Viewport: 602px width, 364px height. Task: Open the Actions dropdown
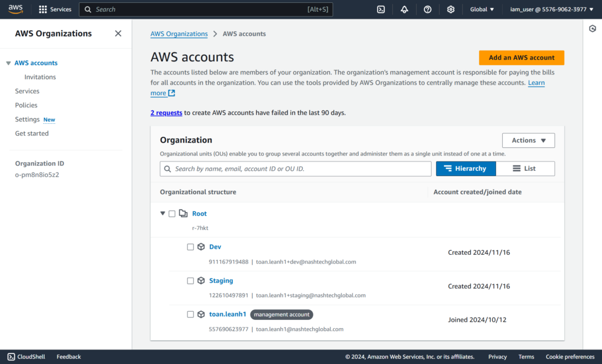pyautogui.click(x=528, y=140)
